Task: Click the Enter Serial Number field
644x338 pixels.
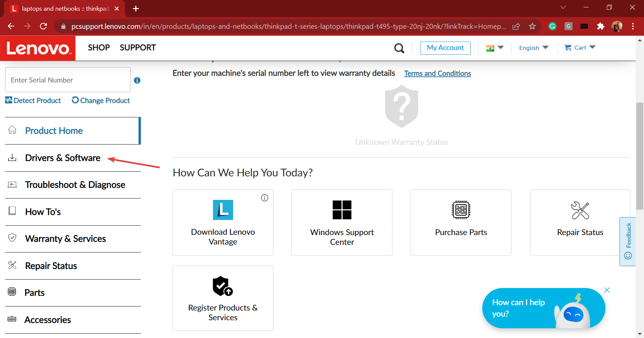Action: (68, 80)
